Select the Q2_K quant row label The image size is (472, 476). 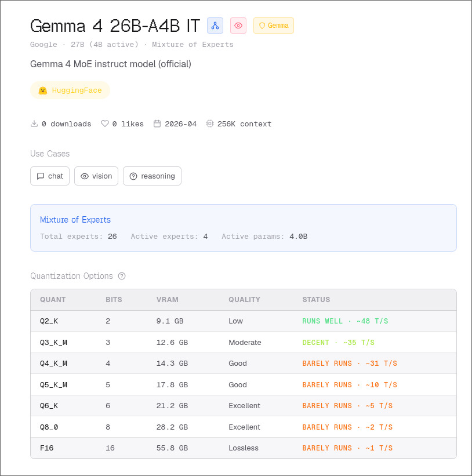pos(49,321)
